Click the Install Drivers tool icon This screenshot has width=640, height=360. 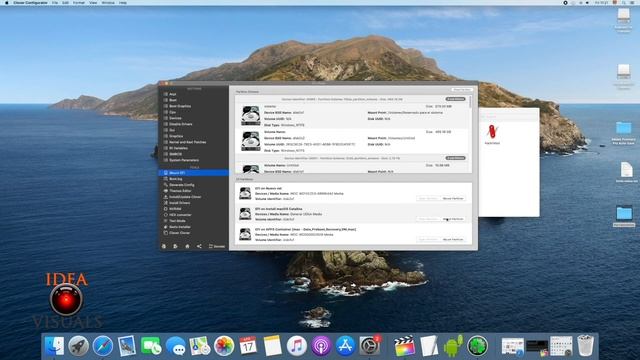[166, 203]
